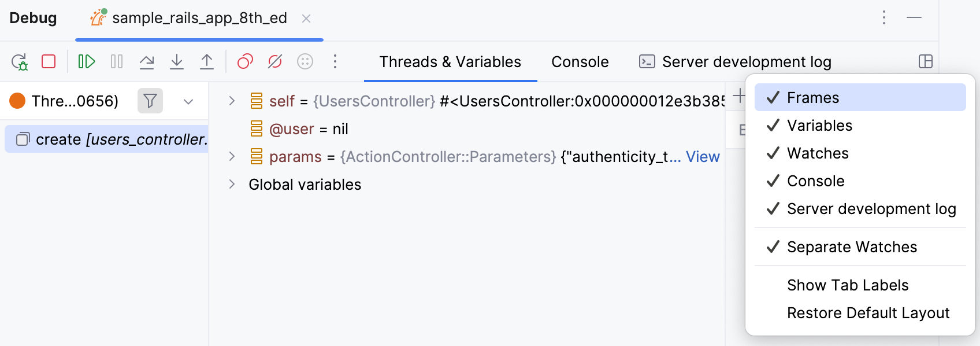Switch to the Console tab
980x346 pixels.
580,61
